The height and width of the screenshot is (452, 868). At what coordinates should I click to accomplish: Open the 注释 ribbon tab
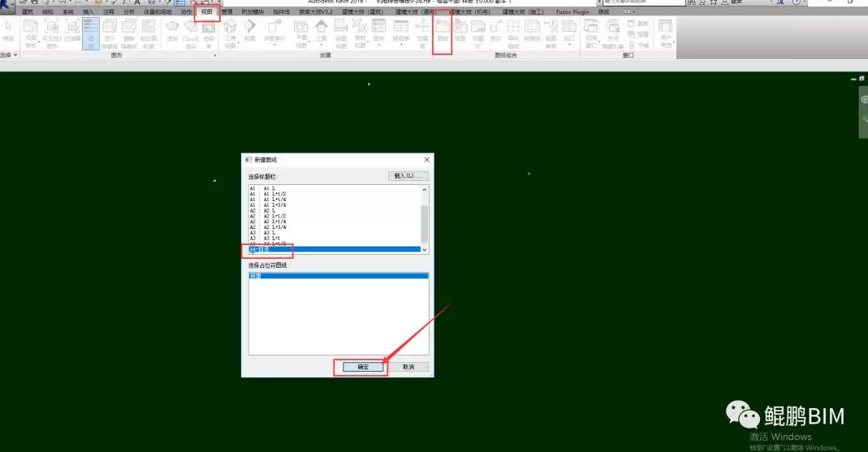(109, 11)
